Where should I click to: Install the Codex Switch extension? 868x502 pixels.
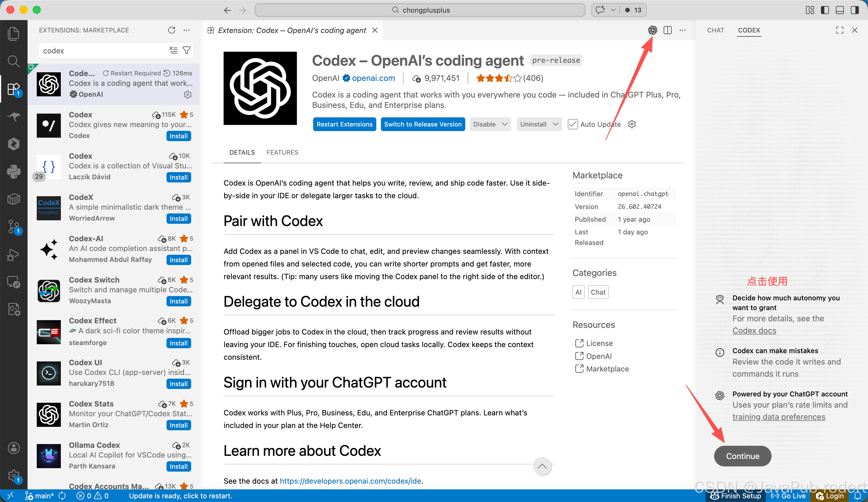click(179, 301)
